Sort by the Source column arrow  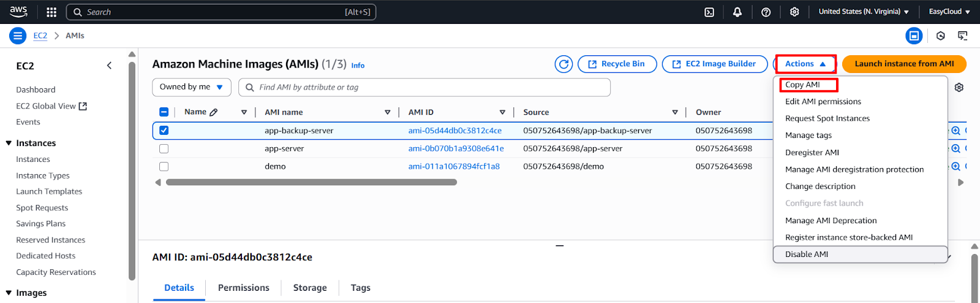click(x=675, y=112)
